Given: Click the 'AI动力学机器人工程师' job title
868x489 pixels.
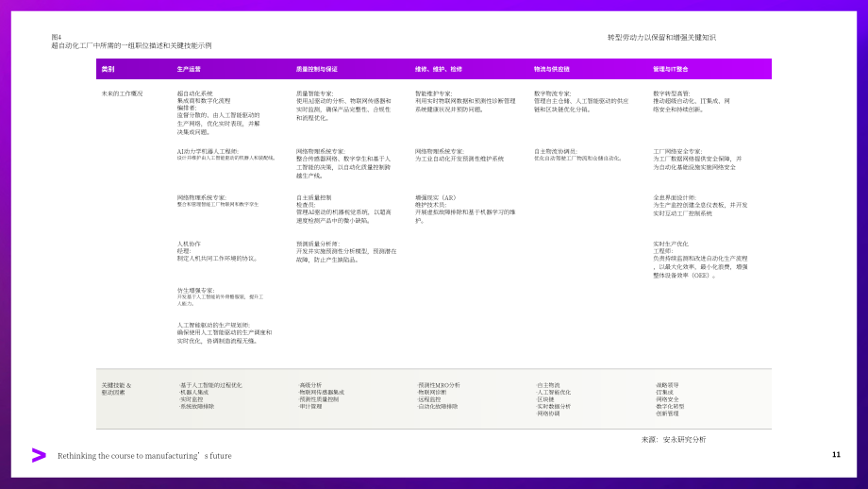Looking at the screenshot, I should point(208,151).
